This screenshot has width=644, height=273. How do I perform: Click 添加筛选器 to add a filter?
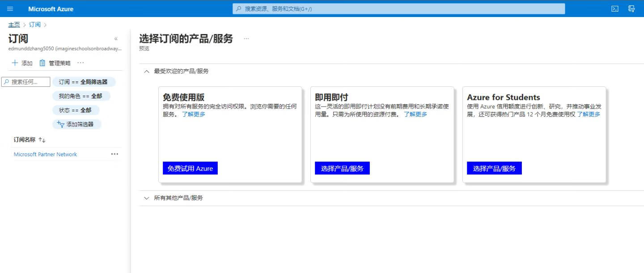[76, 124]
